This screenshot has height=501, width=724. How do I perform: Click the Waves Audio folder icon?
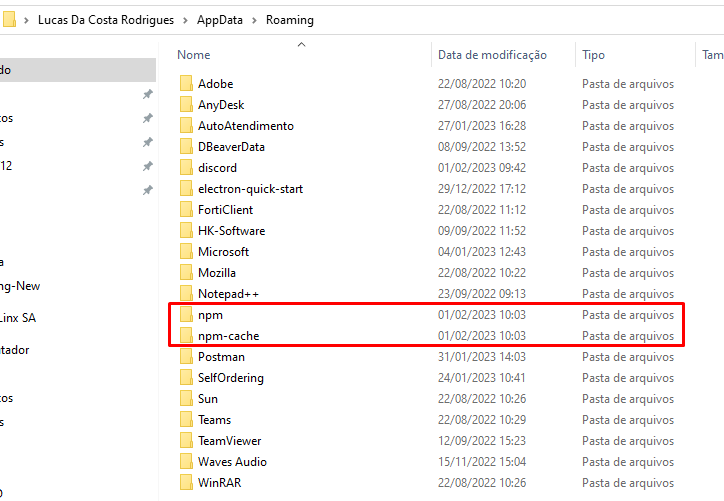click(x=186, y=462)
